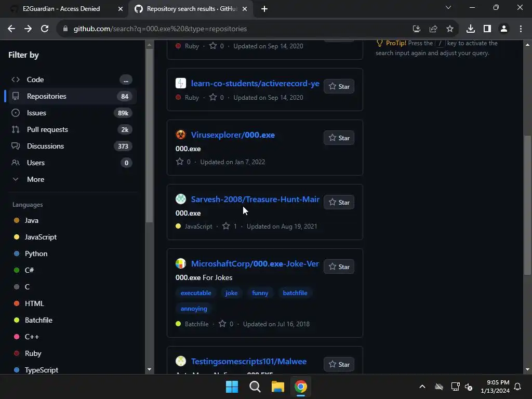
Task: Star the Virusexplorer/000.exe repository
Action: coord(339,138)
